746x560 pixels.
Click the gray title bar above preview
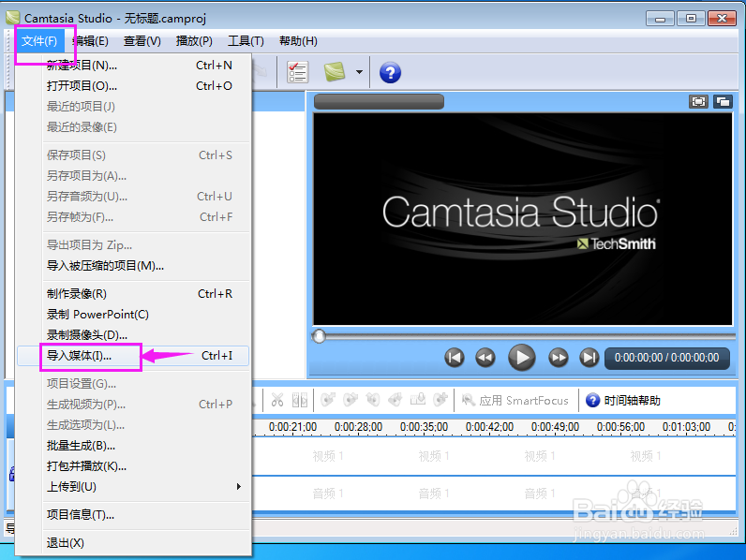pyautogui.click(x=380, y=102)
